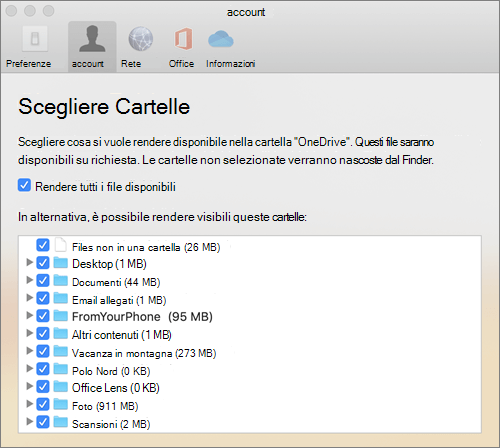500x448 pixels.
Task: Switch to the Preferenze tab label
Action: click(29, 63)
